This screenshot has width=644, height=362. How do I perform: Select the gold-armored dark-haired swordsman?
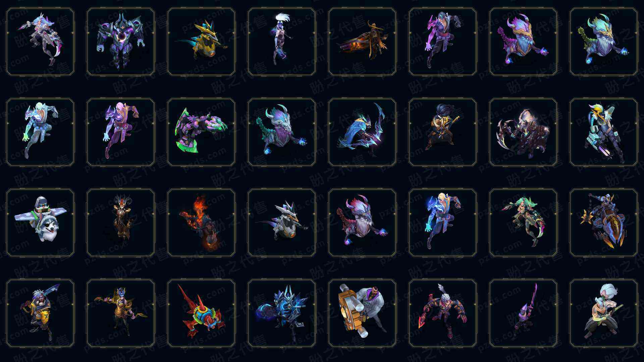point(443,132)
